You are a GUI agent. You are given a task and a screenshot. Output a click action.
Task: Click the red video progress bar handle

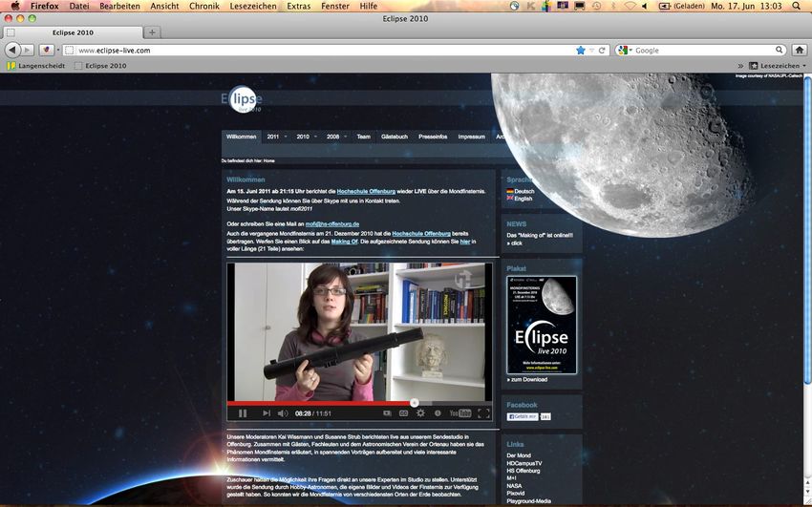click(415, 403)
